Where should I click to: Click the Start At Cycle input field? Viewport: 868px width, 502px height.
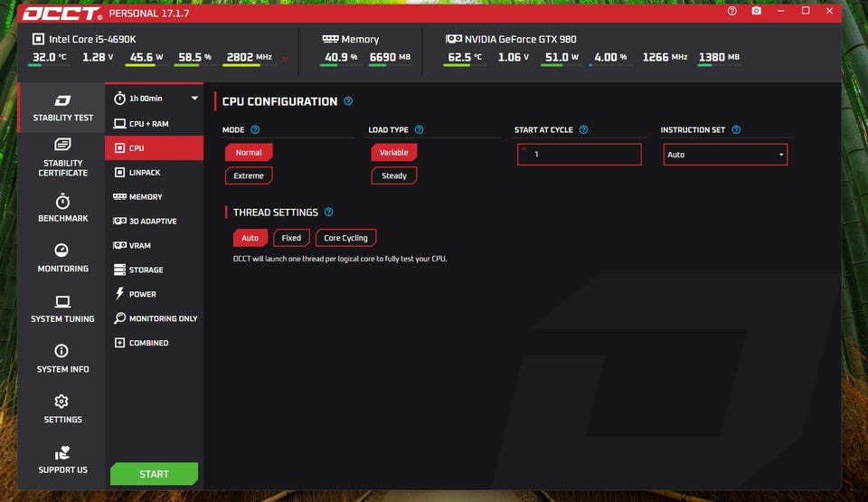tap(579, 155)
